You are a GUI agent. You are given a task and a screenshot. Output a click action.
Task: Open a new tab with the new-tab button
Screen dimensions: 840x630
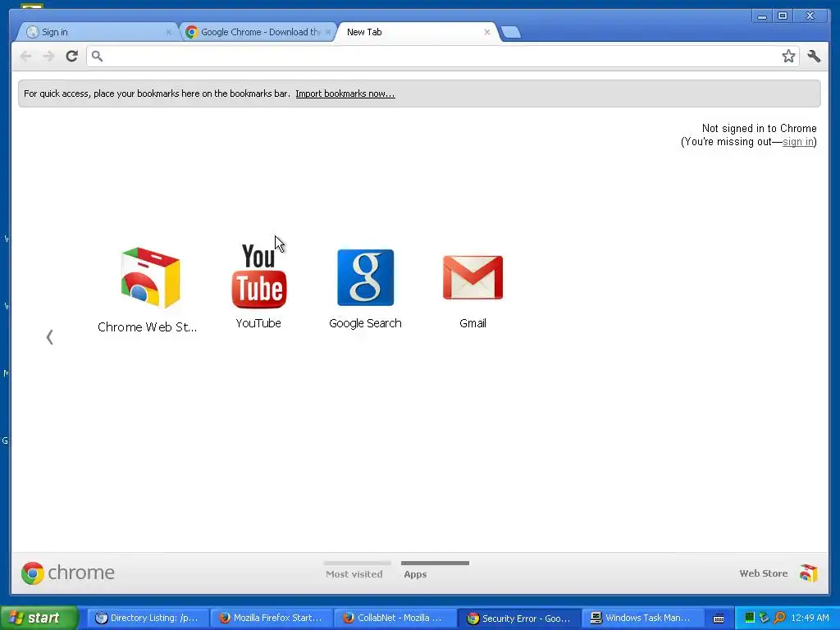(511, 32)
